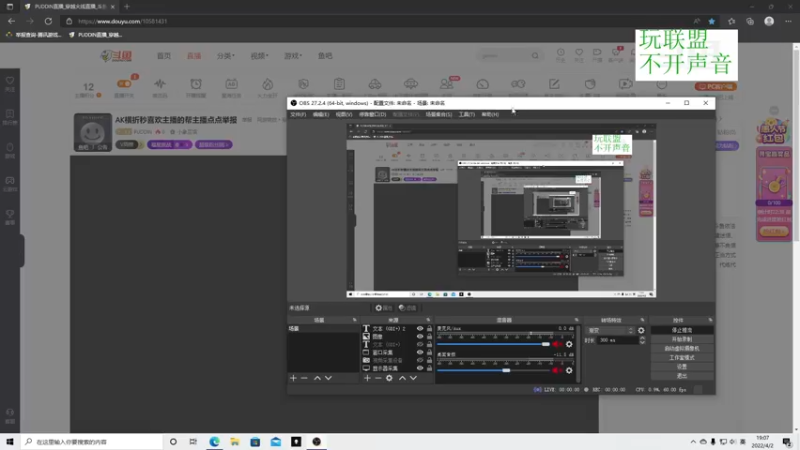This screenshot has height=450, width=800.
Task: Toggle lock on 文本 (GDI+) 2 source
Action: [429, 329]
